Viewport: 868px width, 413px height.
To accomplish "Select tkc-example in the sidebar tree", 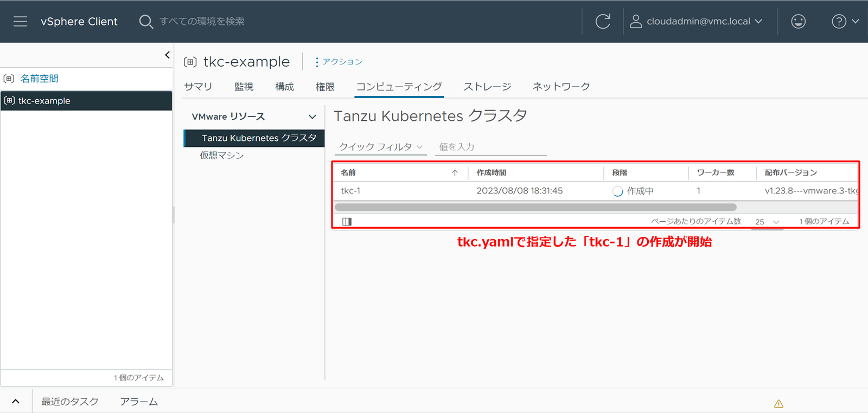I will point(86,101).
